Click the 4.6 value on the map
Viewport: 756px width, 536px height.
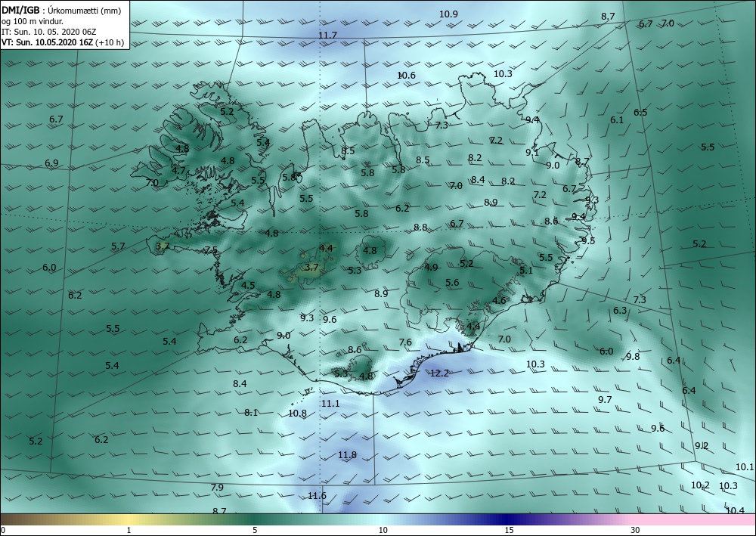(x=499, y=301)
